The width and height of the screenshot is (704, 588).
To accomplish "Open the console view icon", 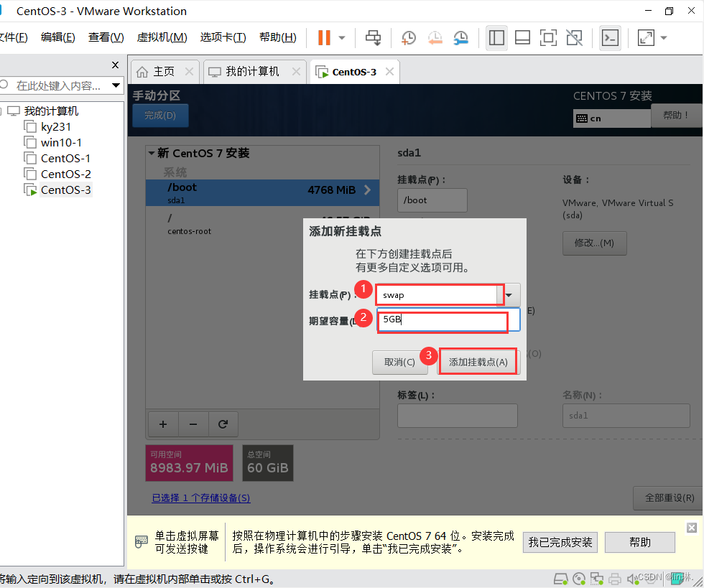I will pyautogui.click(x=611, y=38).
